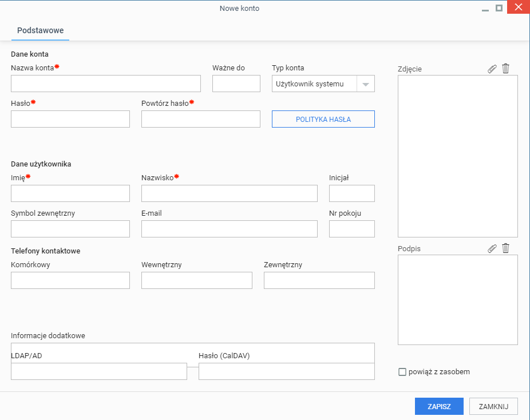Tick the 'powiąż z zasobem' checkbox
The height and width of the screenshot is (420, 530).
(402, 372)
